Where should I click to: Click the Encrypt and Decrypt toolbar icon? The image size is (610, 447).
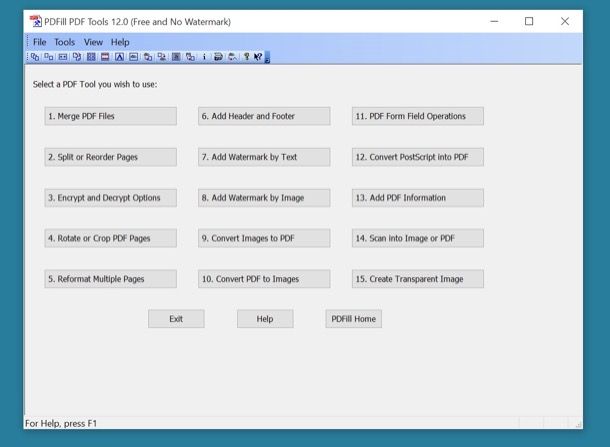(63, 57)
